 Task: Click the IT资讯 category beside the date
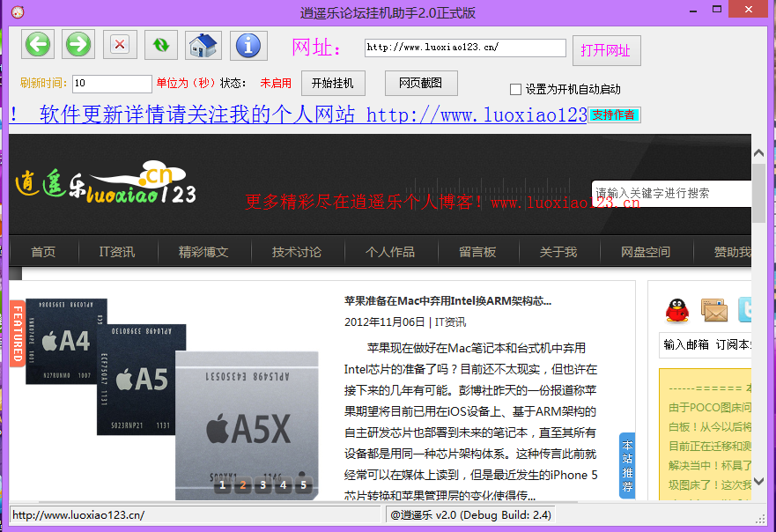450,322
